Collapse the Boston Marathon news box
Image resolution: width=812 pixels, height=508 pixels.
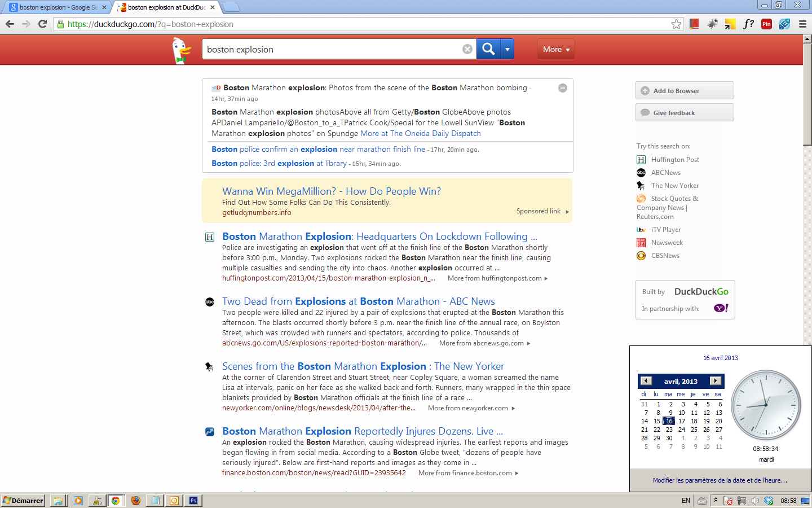[562, 88]
